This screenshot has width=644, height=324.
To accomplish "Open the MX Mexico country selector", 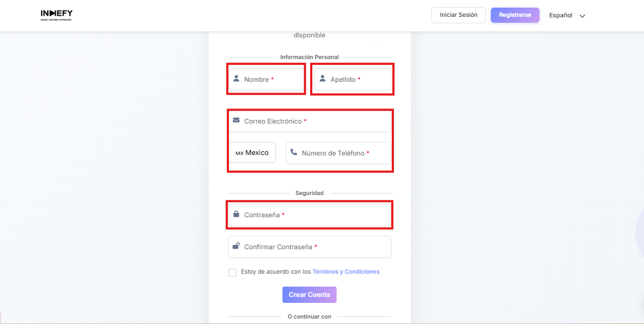I will click(252, 153).
